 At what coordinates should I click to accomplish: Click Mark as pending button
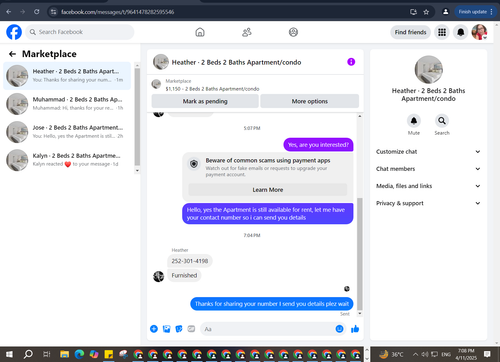205,101
